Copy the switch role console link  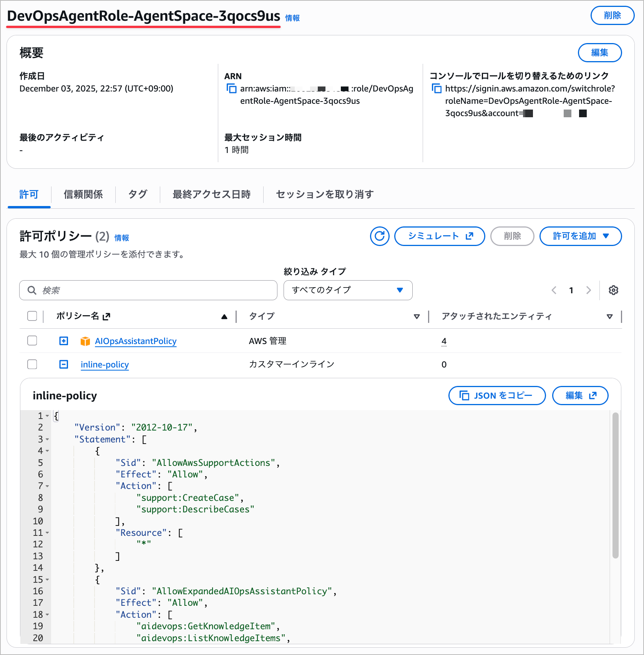coord(437,88)
